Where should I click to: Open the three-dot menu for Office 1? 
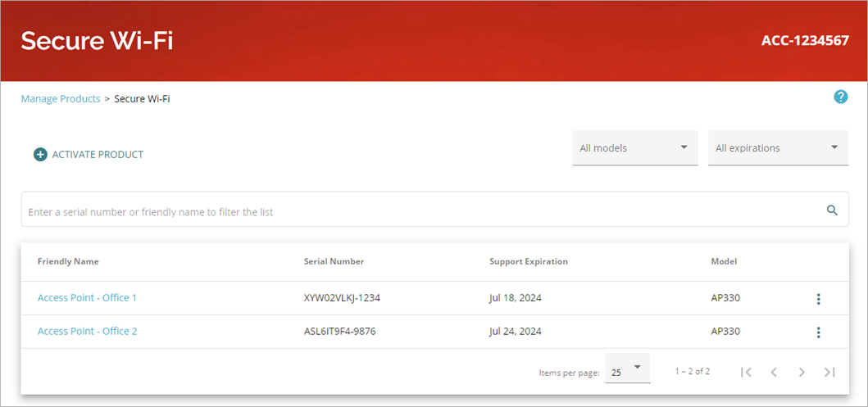(x=818, y=299)
